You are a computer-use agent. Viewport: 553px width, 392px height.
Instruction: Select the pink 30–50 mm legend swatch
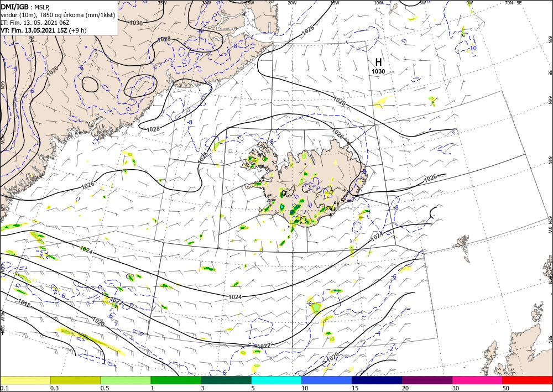[x=478, y=380]
